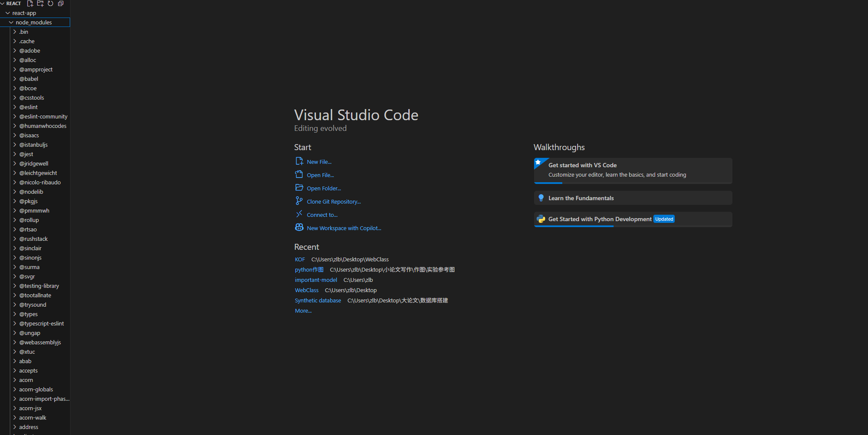Click the Open Folder icon under Start

click(x=299, y=188)
